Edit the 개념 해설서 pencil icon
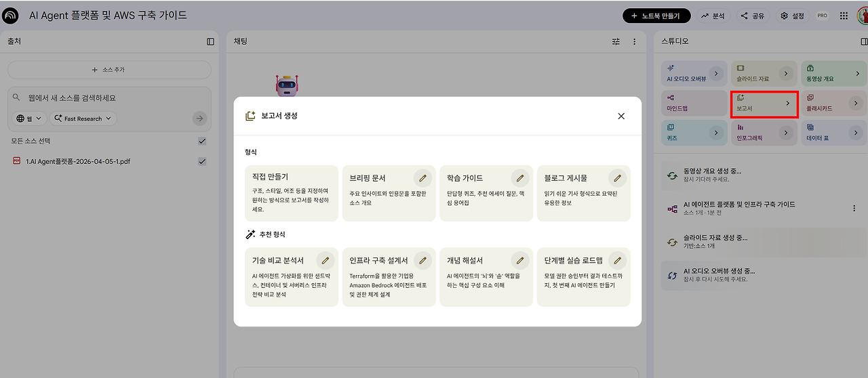The image size is (868, 378). [x=520, y=260]
